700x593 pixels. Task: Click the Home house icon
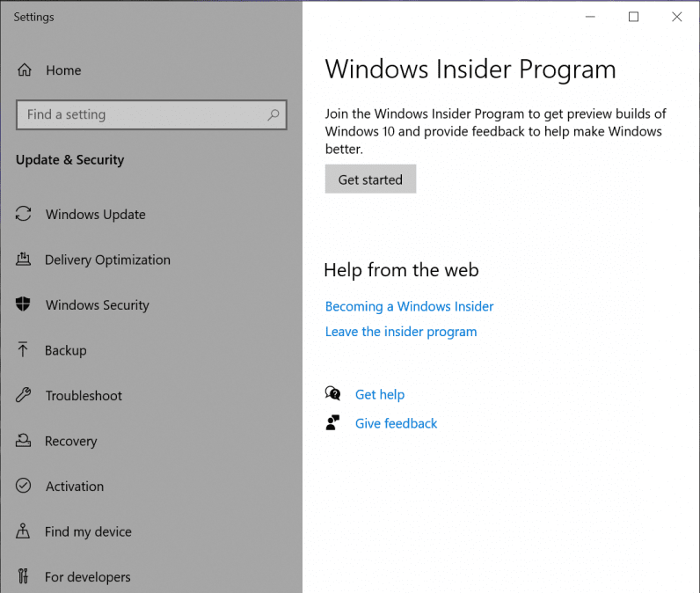coord(24,70)
